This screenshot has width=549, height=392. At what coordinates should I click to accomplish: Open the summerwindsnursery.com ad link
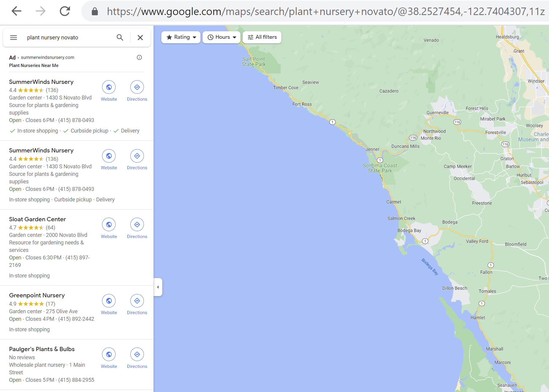[x=47, y=57]
